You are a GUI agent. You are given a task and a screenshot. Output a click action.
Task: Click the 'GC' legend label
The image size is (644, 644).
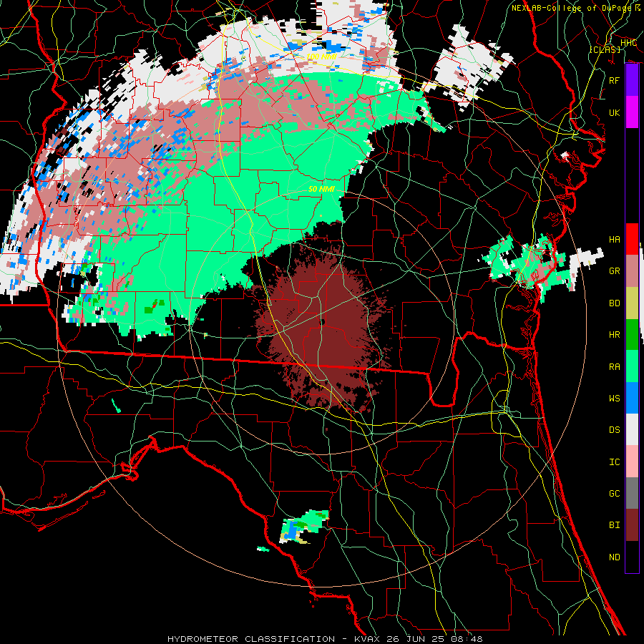coord(615,493)
